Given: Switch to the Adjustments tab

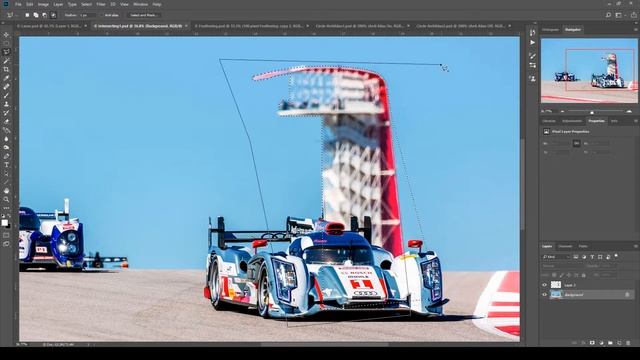Looking at the screenshot, I should (x=572, y=121).
